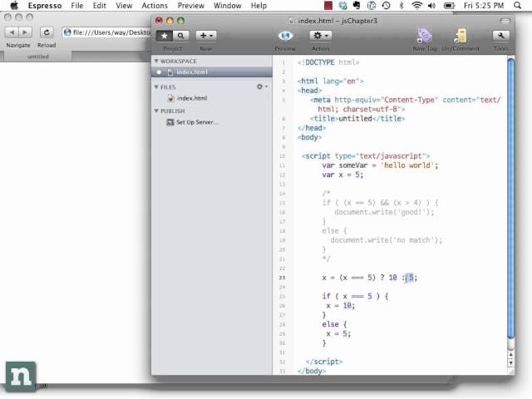
Task: Click the Un/Comment toolbar icon
Action: 460,36
